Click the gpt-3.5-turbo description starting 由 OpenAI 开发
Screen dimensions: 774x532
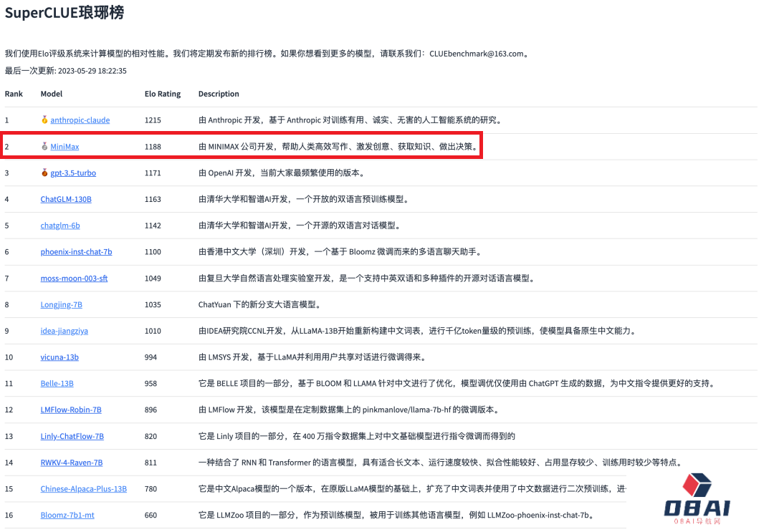(282, 173)
